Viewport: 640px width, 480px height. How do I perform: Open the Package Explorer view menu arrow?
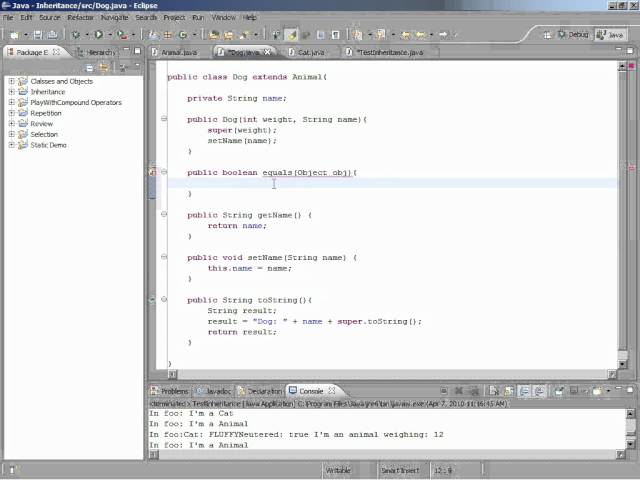[138, 65]
